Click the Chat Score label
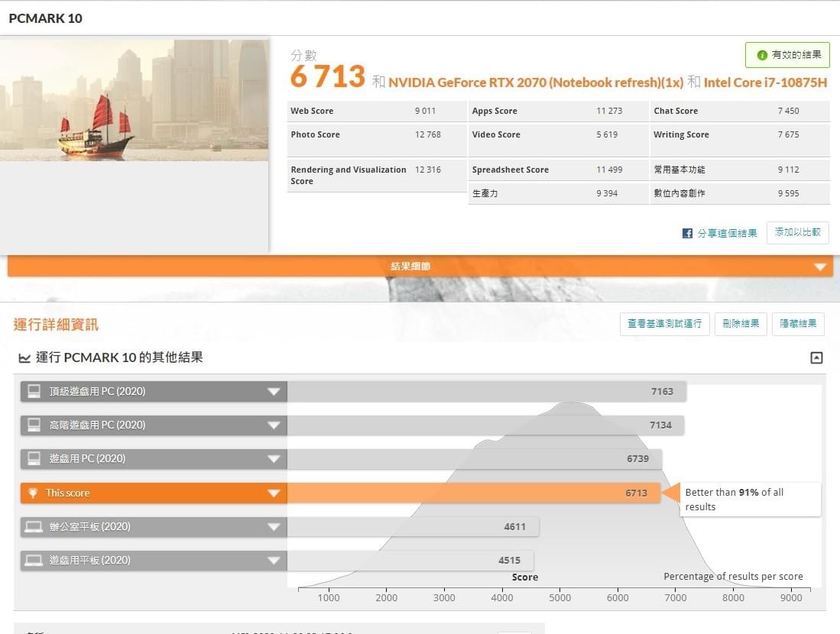Image resolution: width=840 pixels, height=634 pixels. click(x=676, y=111)
